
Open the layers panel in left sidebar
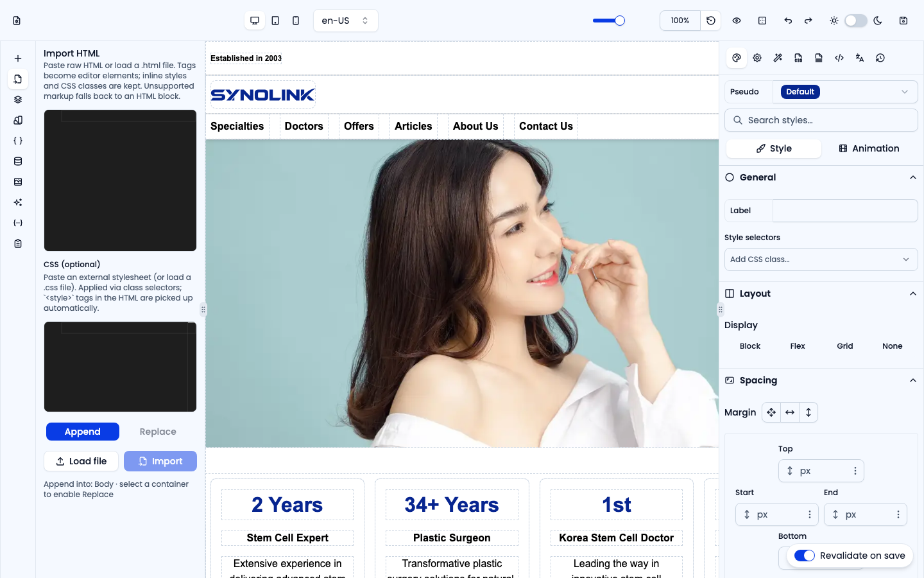[x=18, y=100]
